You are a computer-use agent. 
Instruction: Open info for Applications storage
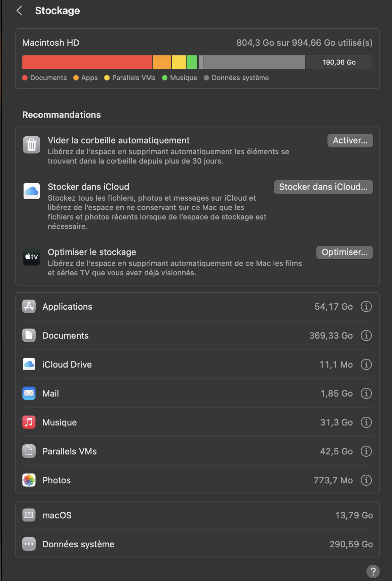click(x=366, y=307)
